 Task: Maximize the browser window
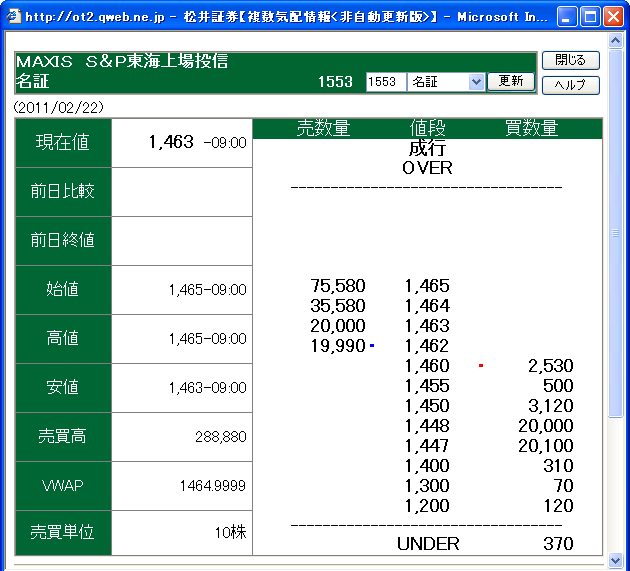pyautogui.click(x=590, y=16)
